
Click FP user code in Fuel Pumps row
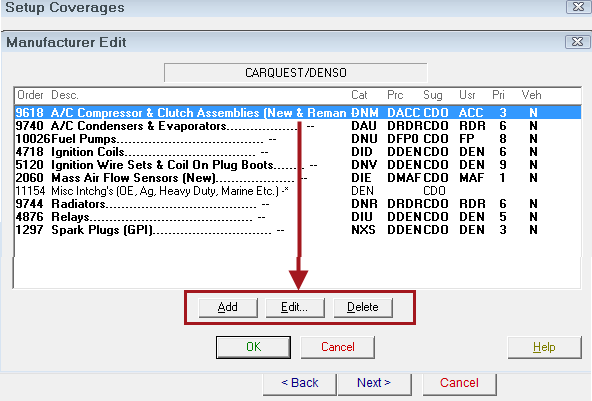pos(467,139)
